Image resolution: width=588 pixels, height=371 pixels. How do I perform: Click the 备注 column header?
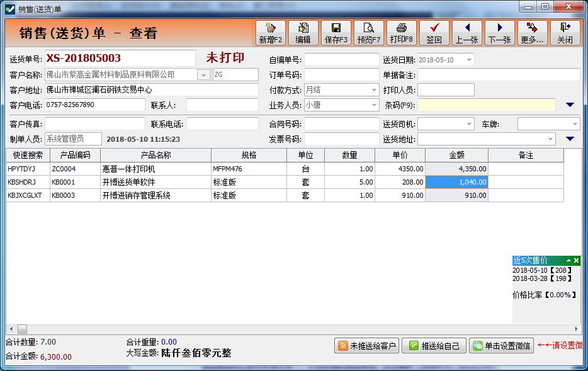tap(526, 156)
